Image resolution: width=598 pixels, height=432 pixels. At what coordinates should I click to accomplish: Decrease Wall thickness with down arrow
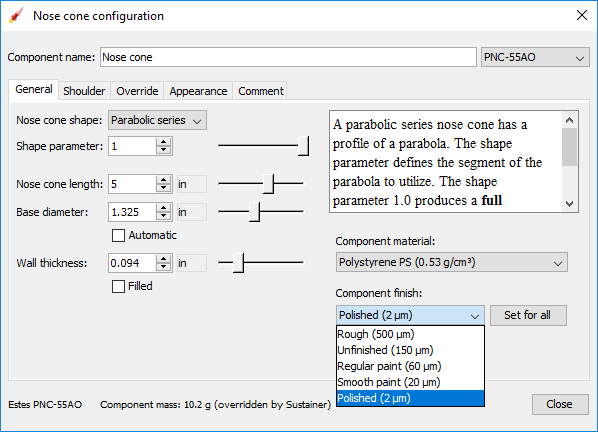coord(164,268)
